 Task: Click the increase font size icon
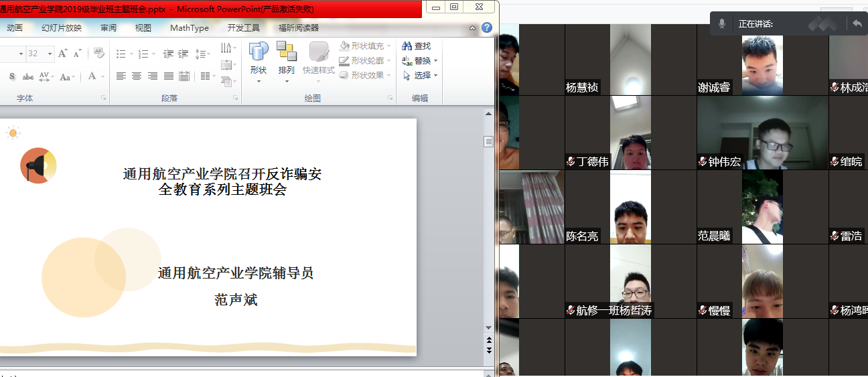[x=62, y=54]
